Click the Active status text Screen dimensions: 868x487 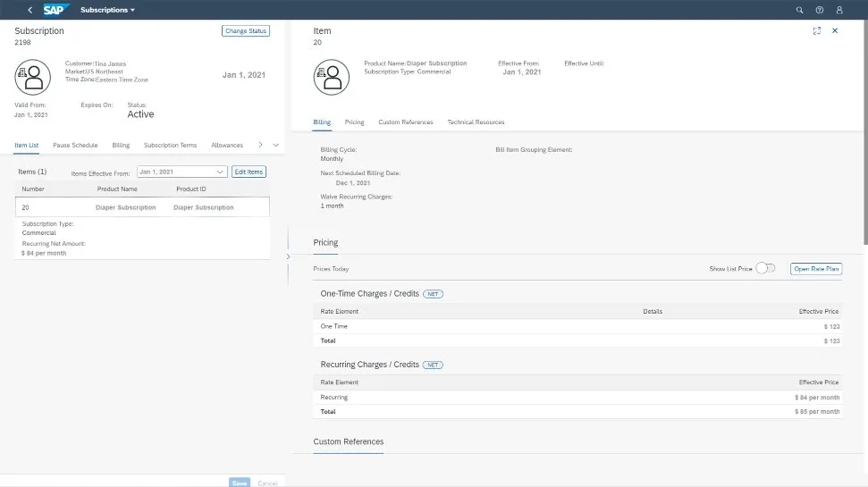click(140, 114)
